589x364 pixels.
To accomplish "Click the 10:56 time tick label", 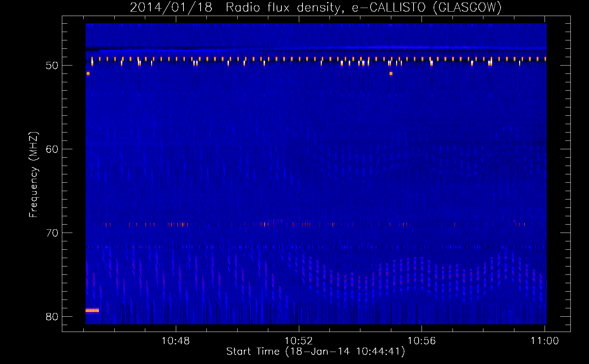I will 422,341.
